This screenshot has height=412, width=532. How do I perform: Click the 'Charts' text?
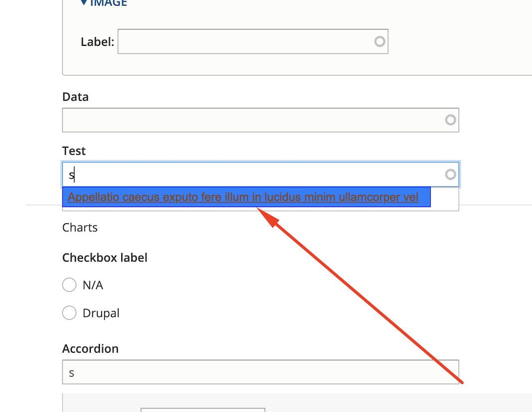click(80, 228)
